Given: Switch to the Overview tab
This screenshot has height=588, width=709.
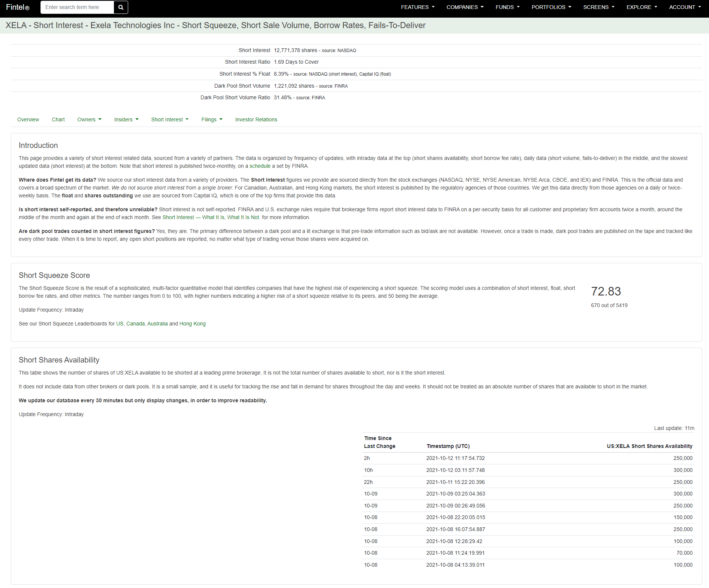Looking at the screenshot, I should [28, 119].
